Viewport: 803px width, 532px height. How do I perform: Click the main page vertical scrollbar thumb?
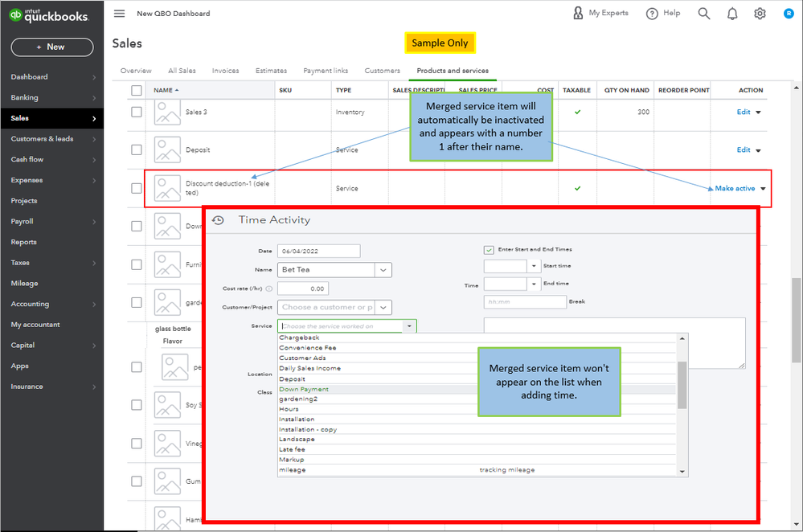click(797, 320)
